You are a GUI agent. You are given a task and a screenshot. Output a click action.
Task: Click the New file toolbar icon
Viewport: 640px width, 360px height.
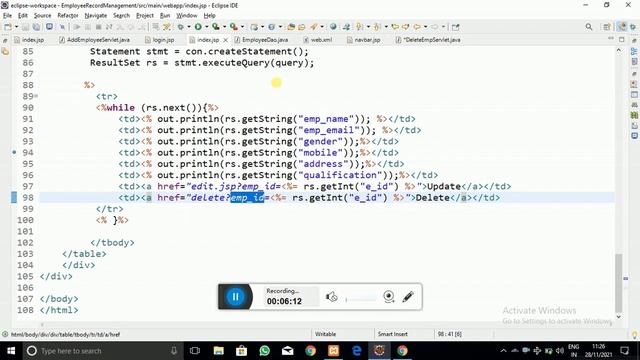(7, 27)
